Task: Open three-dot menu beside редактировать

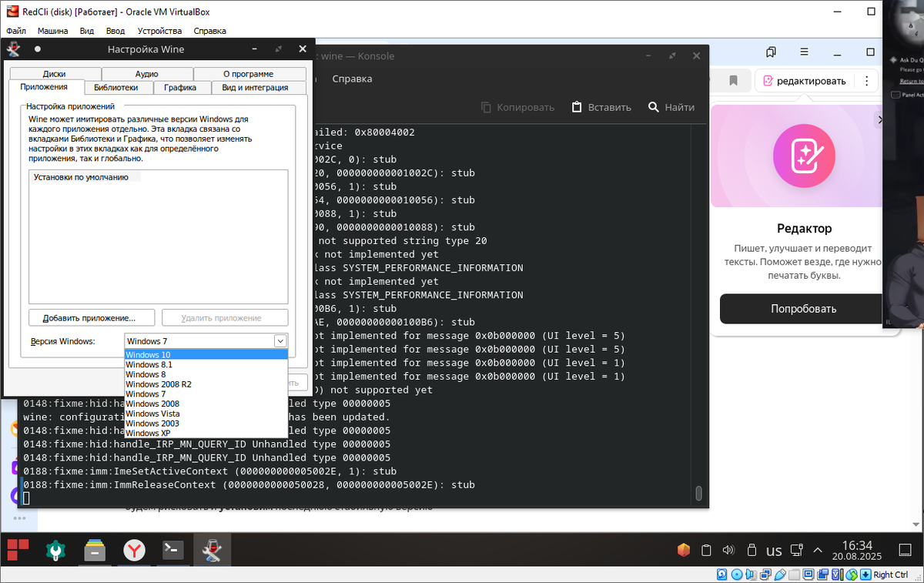Action: 866,80
